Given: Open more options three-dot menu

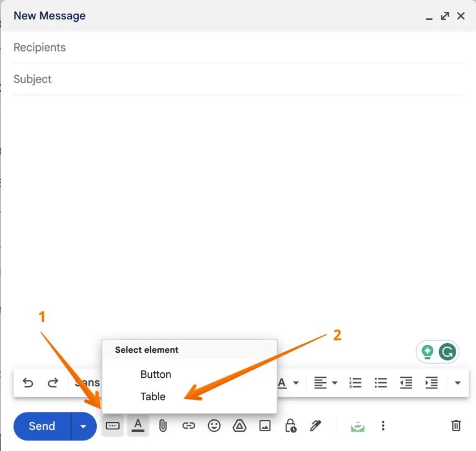Looking at the screenshot, I should 383,426.
